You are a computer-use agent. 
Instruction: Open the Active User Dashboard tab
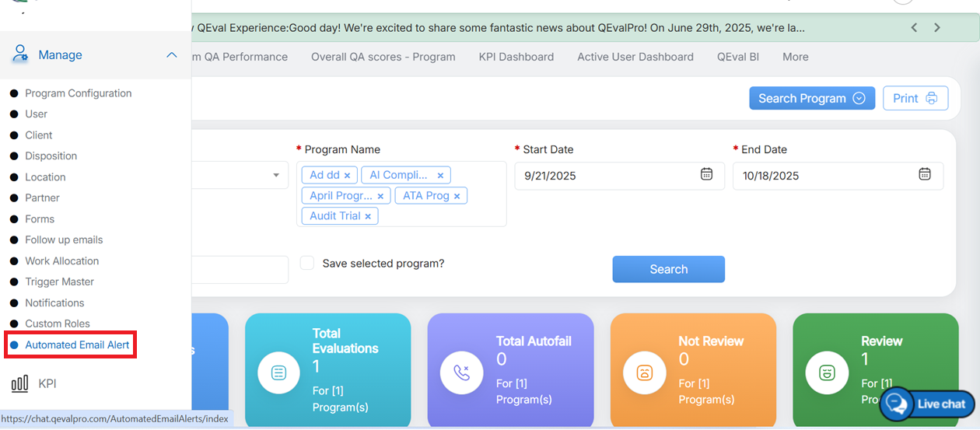click(x=635, y=57)
